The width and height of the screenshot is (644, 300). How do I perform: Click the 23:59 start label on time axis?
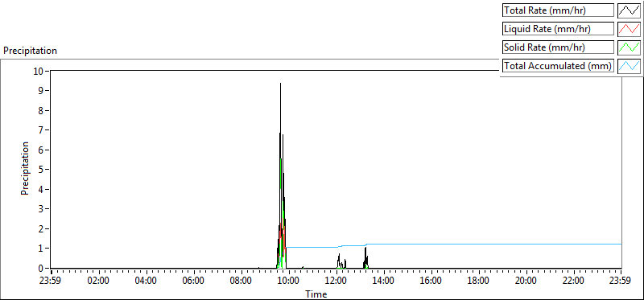point(51,281)
